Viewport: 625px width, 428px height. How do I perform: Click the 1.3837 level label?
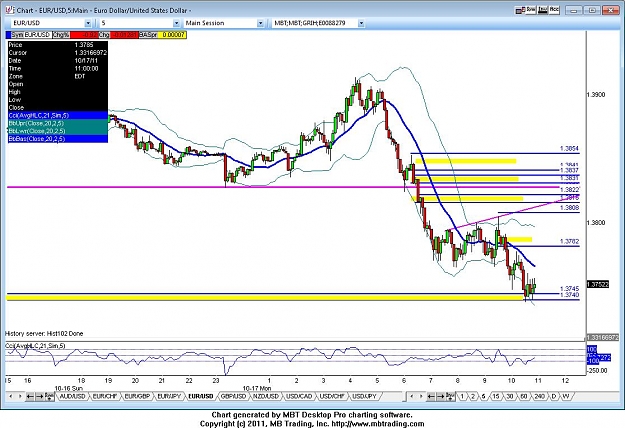pyautogui.click(x=569, y=171)
